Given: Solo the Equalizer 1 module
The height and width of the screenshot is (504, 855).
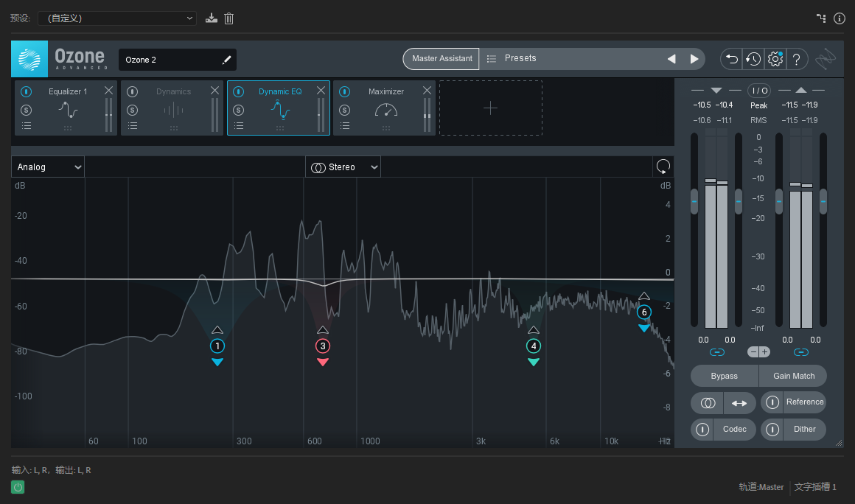Looking at the screenshot, I should click(x=27, y=110).
